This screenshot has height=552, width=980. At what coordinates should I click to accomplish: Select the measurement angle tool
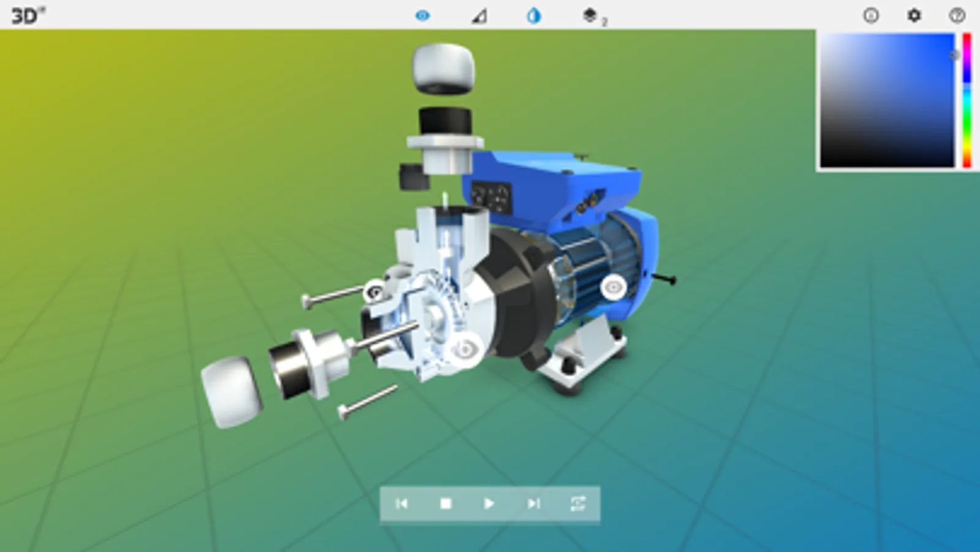click(479, 16)
